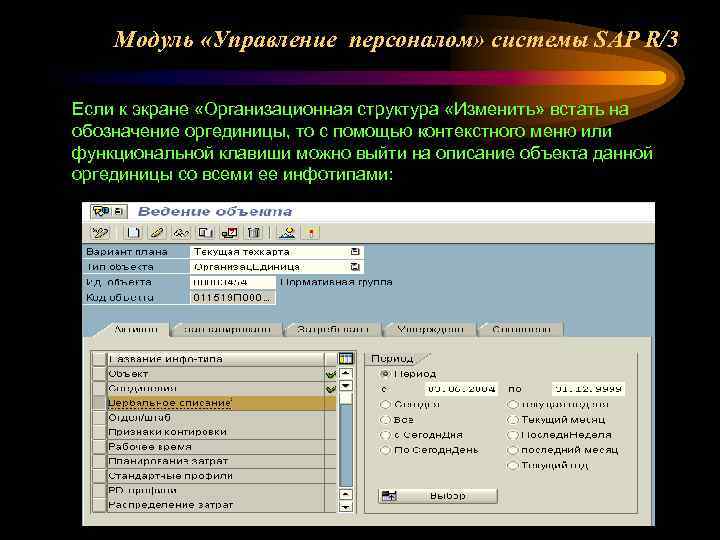Image resolution: width=720 pixels, height=540 pixels.
Task: Click the period end date field '31.12.9999'
Action: (x=589, y=389)
